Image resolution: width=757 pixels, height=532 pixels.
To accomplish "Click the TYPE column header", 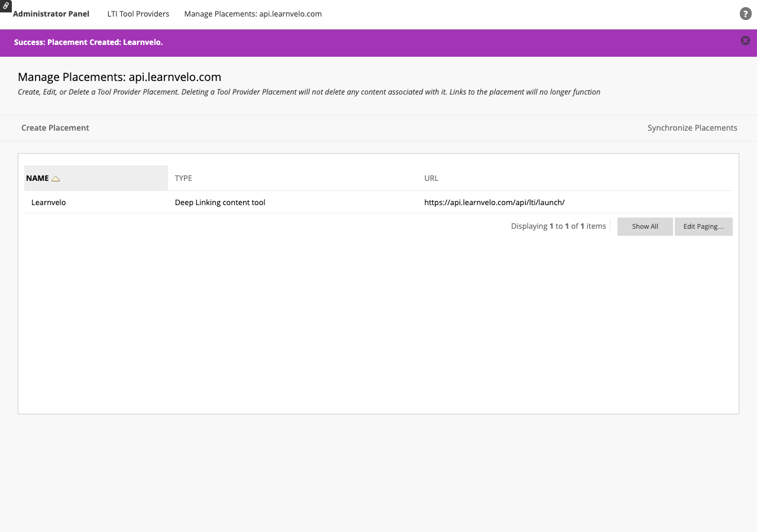I will (183, 178).
